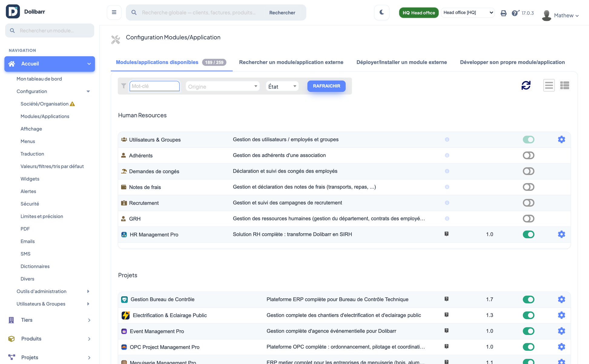Open settings gear for Event Management Pro
This screenshot has height=364, width=589.
pyautogui.click(x=561, y=331)
